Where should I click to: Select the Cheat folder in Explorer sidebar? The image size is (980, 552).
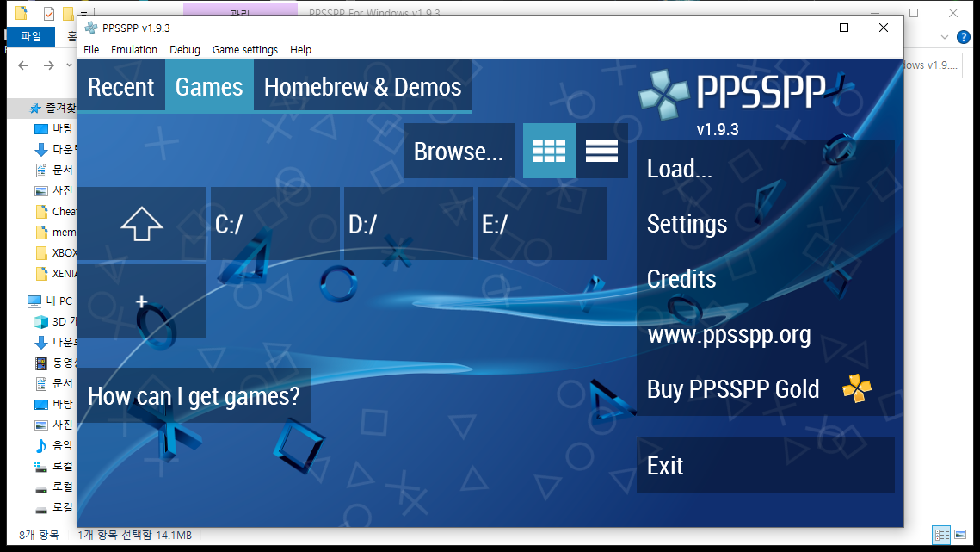[x=56, y=212]
